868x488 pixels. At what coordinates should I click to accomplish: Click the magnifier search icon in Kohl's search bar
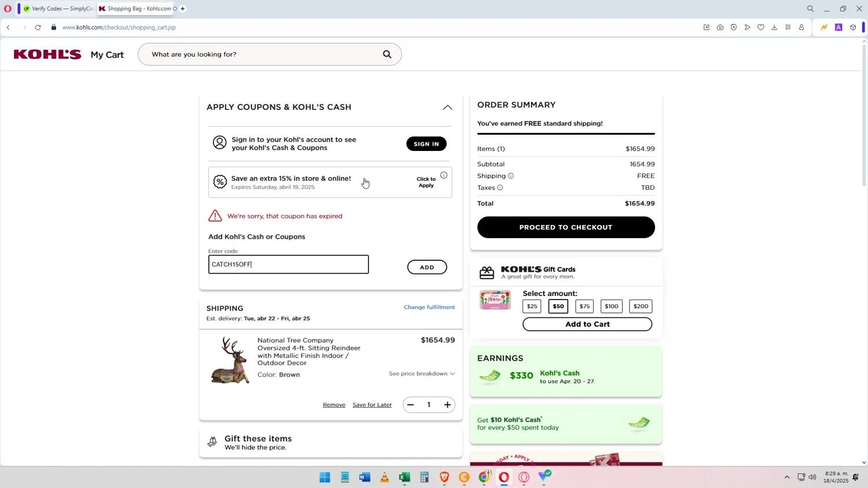pyautogui.click(x=387, y=54)
